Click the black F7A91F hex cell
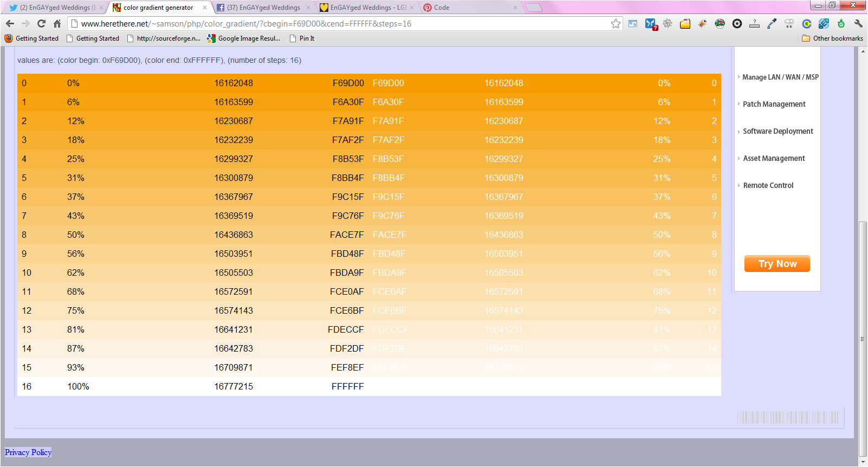The image size is (868, 467). (348, 121)
